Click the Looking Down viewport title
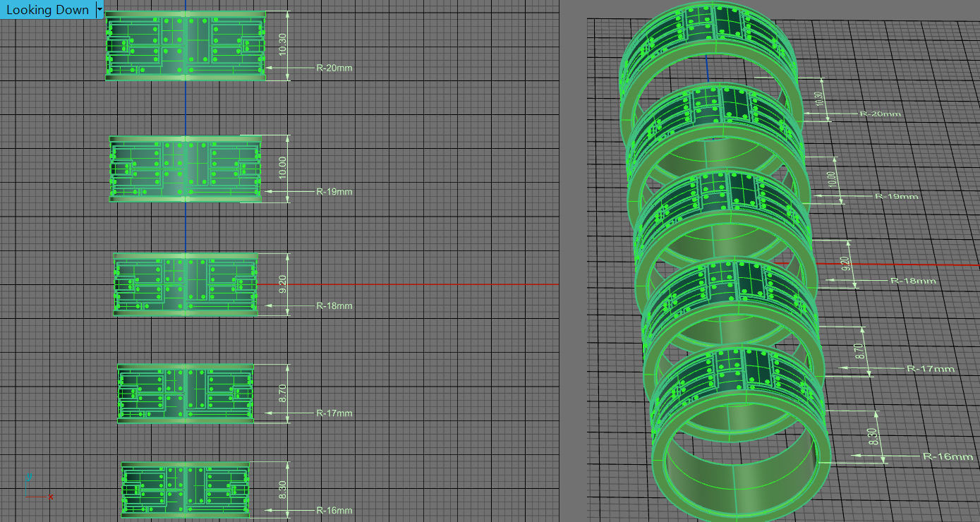Viewport: 980px width, 522px height. point(47,10)
